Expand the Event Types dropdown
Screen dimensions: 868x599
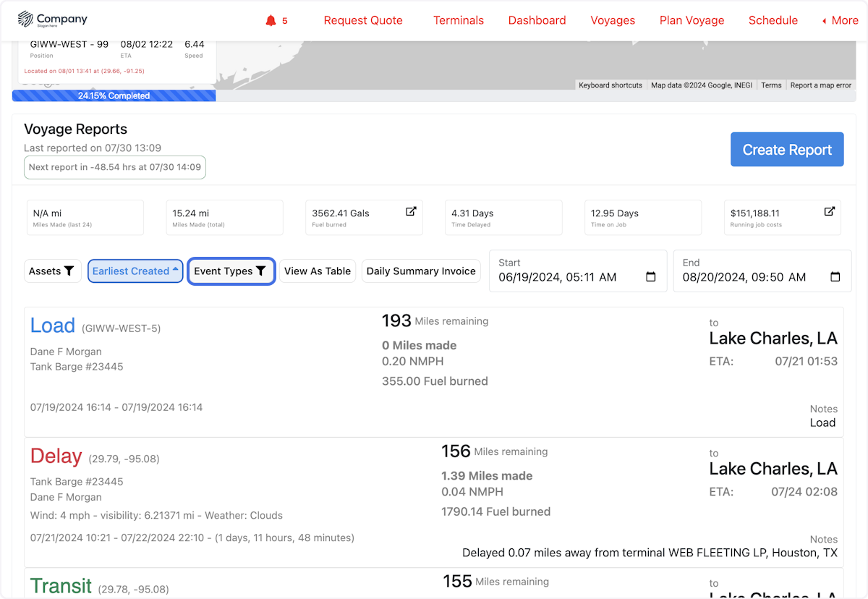pos(231,271)
